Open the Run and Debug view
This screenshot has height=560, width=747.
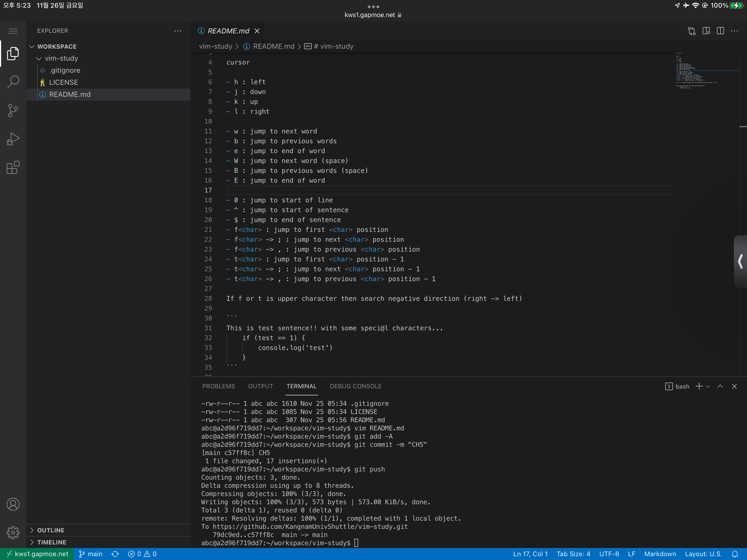coord(13,139)
